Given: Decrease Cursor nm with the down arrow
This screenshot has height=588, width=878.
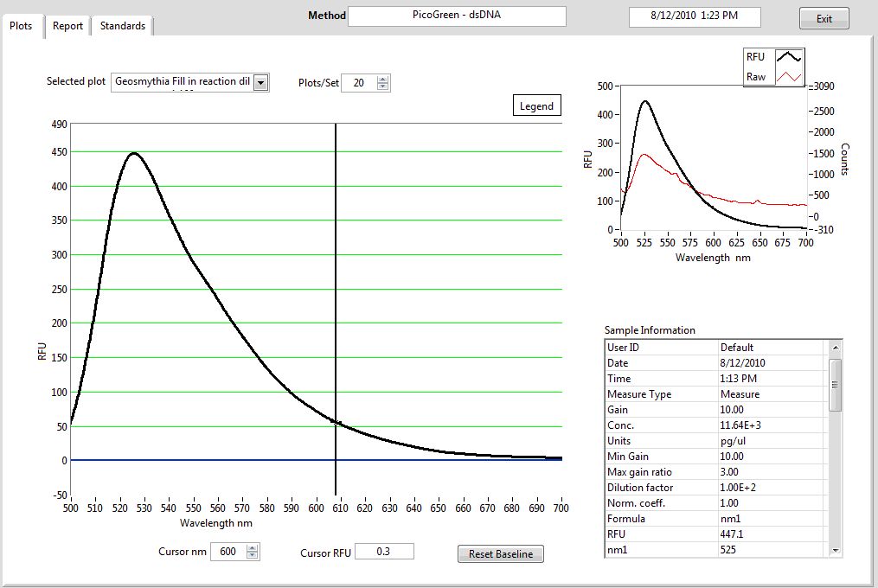Looking at the screenshot, I should tap(252, 555).
